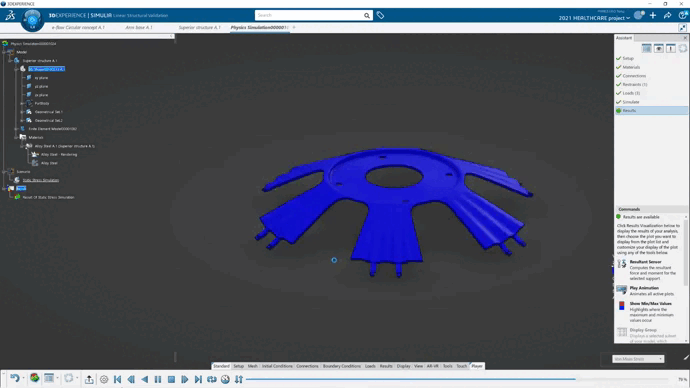This screenshot has width=690, height=388.
Task: Click the up-down arrows icon in the player bar
Action: pyautogui.click(x=239, y=379)
